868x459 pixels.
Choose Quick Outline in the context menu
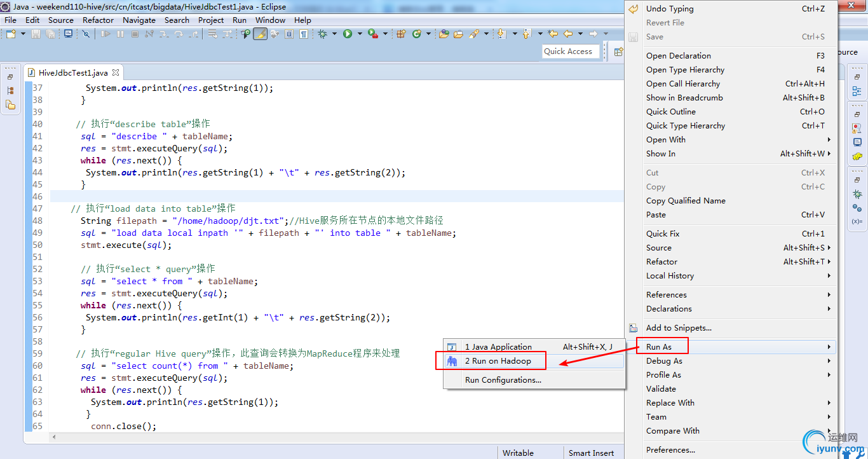pos(731,112)
